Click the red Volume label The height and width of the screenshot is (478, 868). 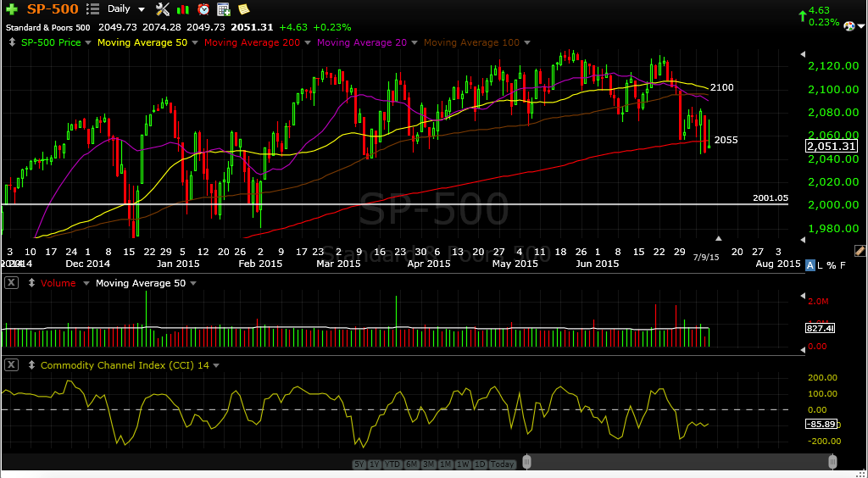coord(58,283)
